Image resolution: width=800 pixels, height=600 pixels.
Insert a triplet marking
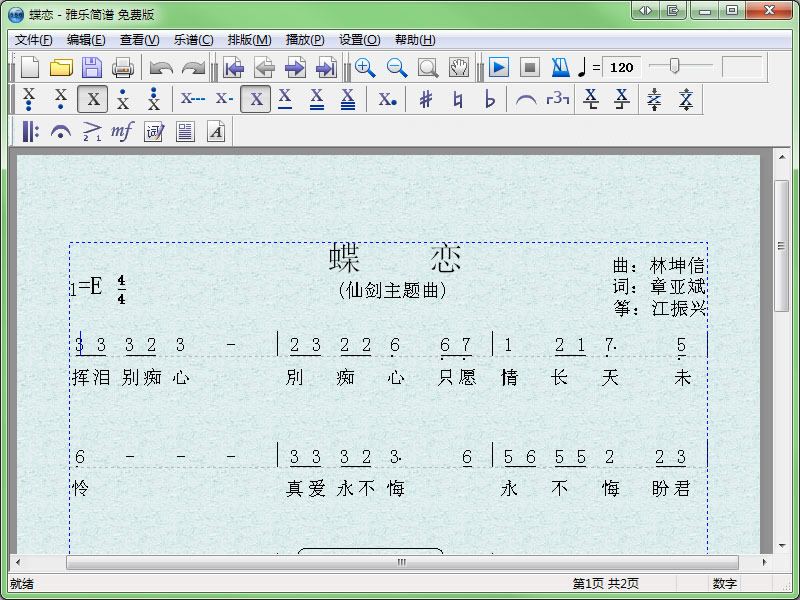(x=558, y=98)
